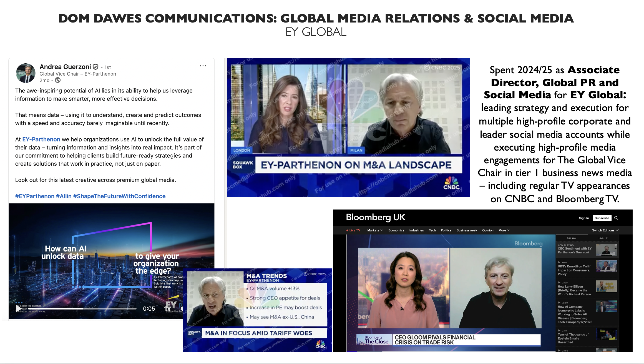This screenshot has height=364, width=644.
Task: Click the 1x playback speed control
Action: pyautogui.click(x=167, y=309)
